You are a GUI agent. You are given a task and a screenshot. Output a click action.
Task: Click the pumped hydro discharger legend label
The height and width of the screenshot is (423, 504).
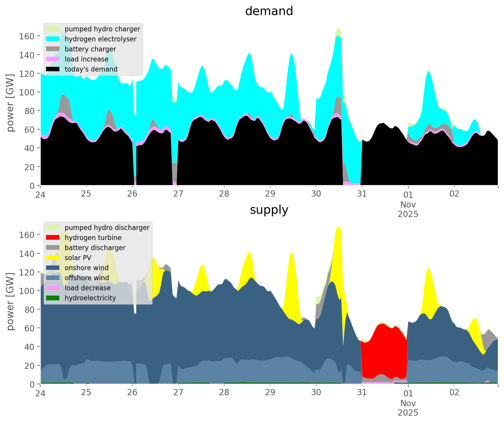click(107, 228)
